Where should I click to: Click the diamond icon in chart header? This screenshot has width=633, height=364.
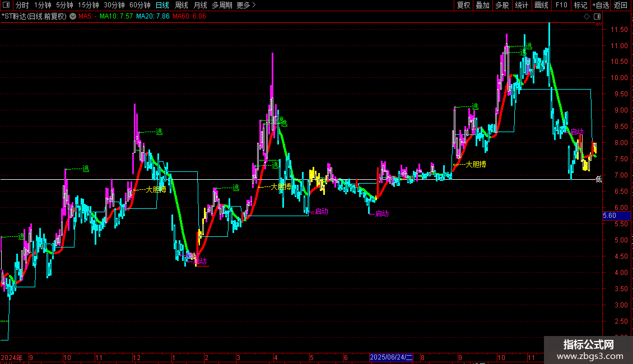point(587,16)
